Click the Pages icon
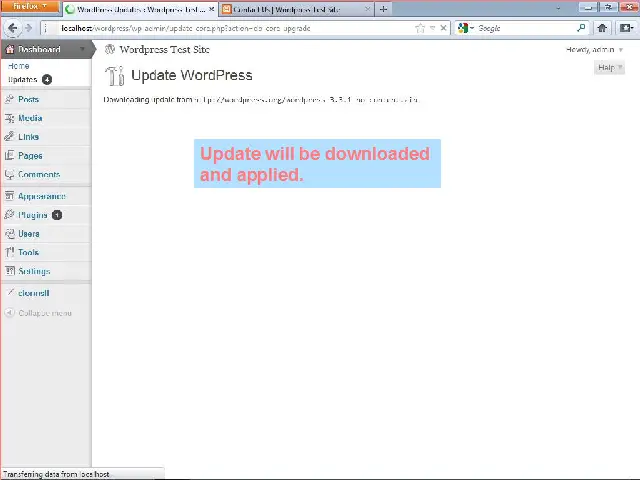The width and height of the screenshot is (640, 480). (9, 155)
